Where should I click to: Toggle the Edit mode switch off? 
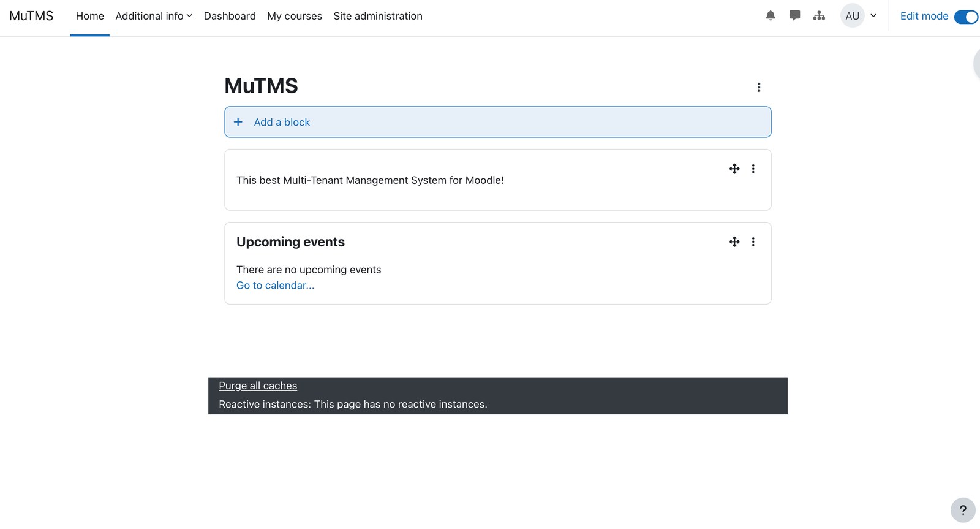click(x=966, y=17)
